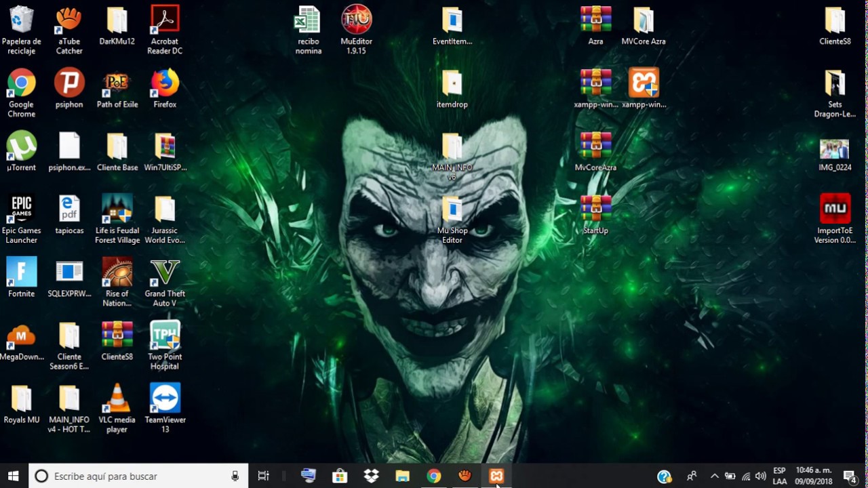Viewport: 868px width, 488px height.
Task: Select the EventItem... folder
Action: pyautogui.click(x=452, y=26)
